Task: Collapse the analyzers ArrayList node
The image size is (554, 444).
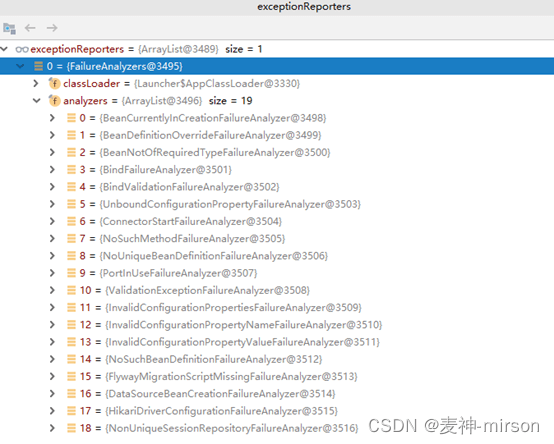Action: pyautogui.click(x=37, y=101)
